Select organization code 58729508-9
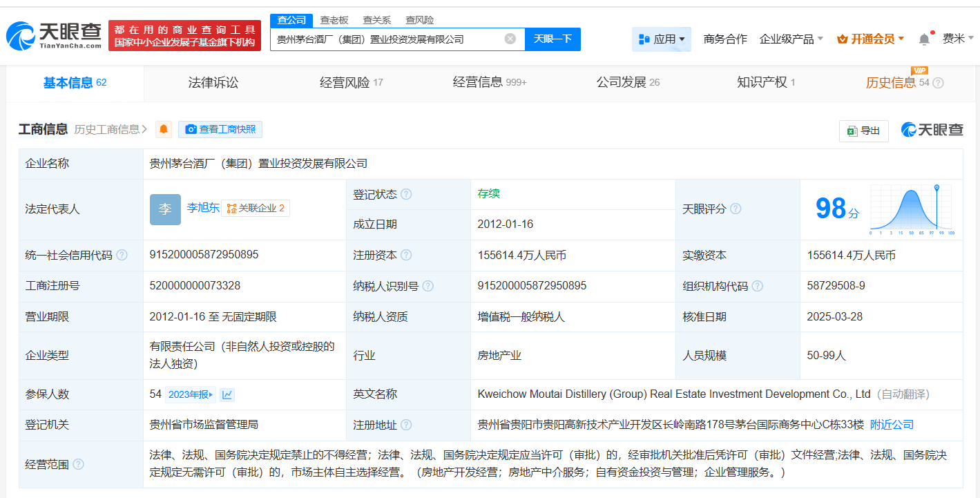The width and height of the screenshot is (980, 498). tap(836, 285)
